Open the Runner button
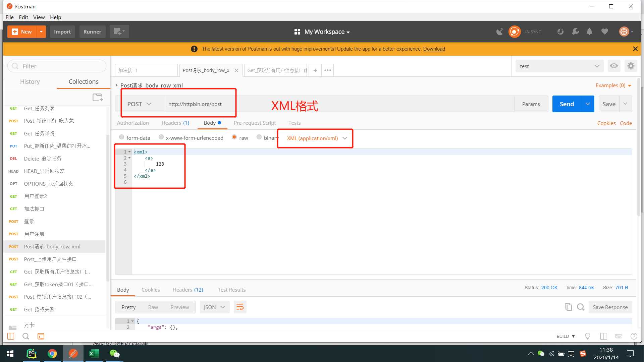The image size is (644, 362). tap(92, 32)
